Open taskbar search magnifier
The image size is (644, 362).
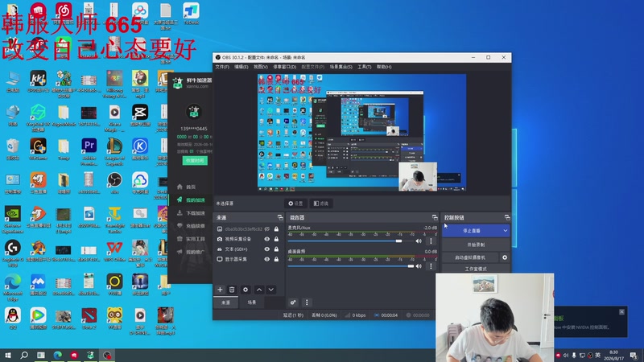pos(24,355)
